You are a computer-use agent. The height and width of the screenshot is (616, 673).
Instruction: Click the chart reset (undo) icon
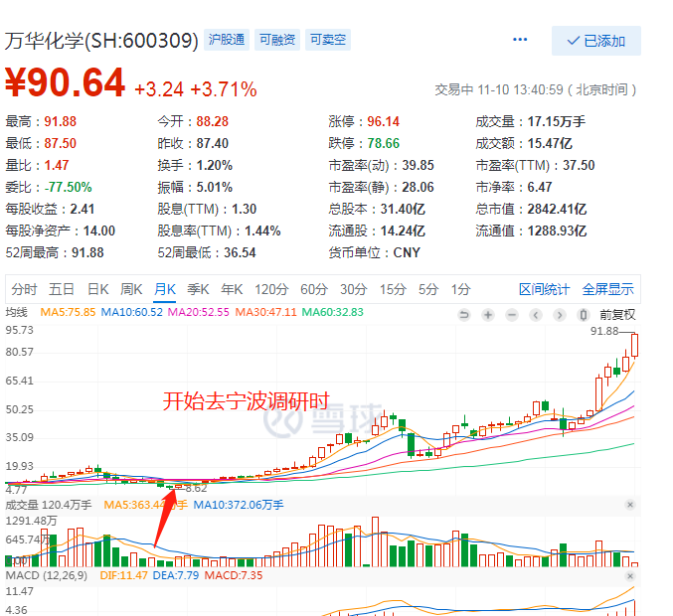tap(463, 315)
